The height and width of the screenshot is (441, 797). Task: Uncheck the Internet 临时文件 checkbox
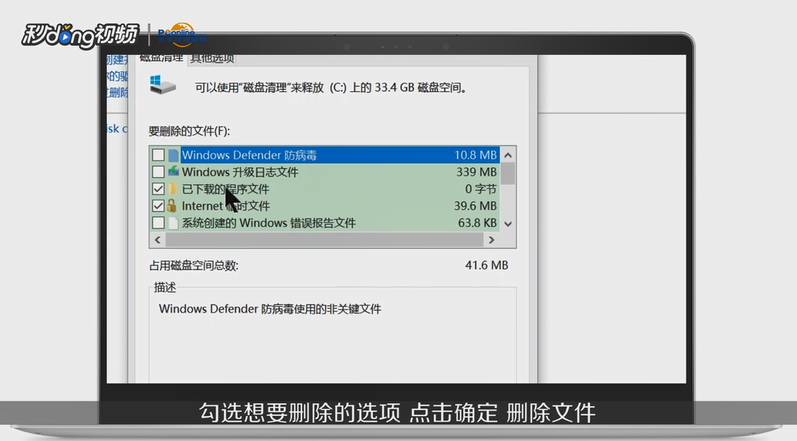(x=158, y=206)
